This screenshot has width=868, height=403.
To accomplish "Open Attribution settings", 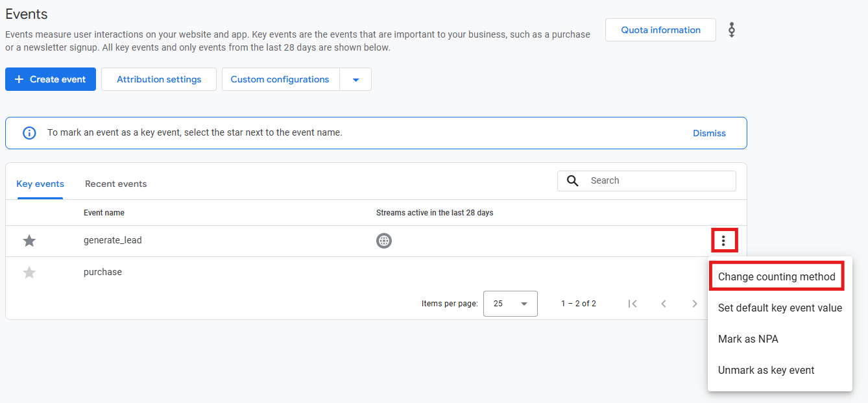I will 159,79.
